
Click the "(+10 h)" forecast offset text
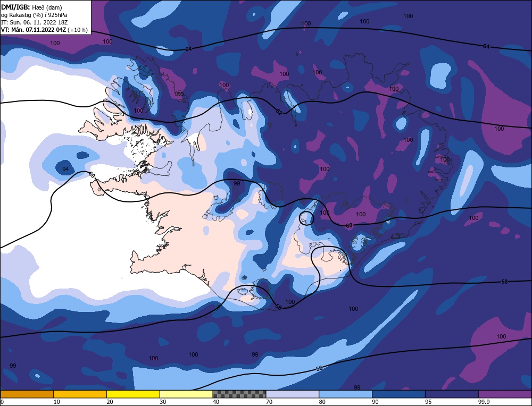coord(78,30)
